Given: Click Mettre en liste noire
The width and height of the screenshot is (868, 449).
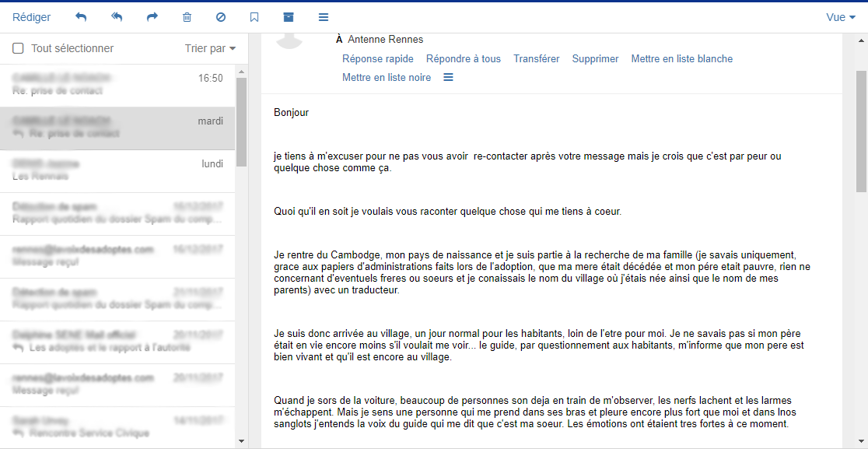Looking at the screenshot, I should click(387, 78).
